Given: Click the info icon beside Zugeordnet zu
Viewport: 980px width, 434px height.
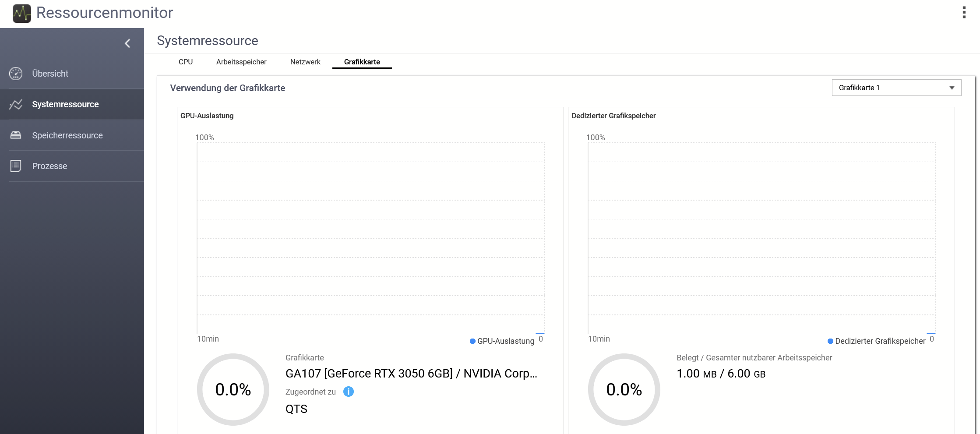Looking at the screenshot, I should click(348, 392).
